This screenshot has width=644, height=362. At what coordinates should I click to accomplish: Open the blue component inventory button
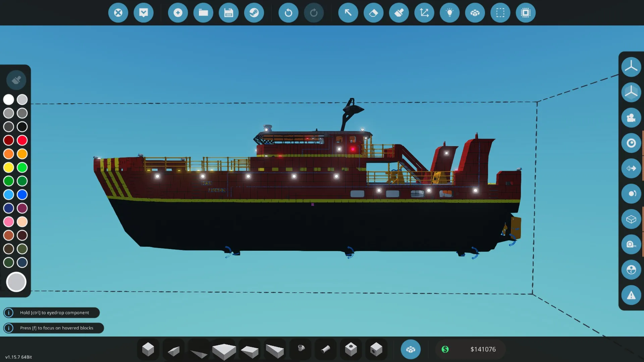coord(411,349)
